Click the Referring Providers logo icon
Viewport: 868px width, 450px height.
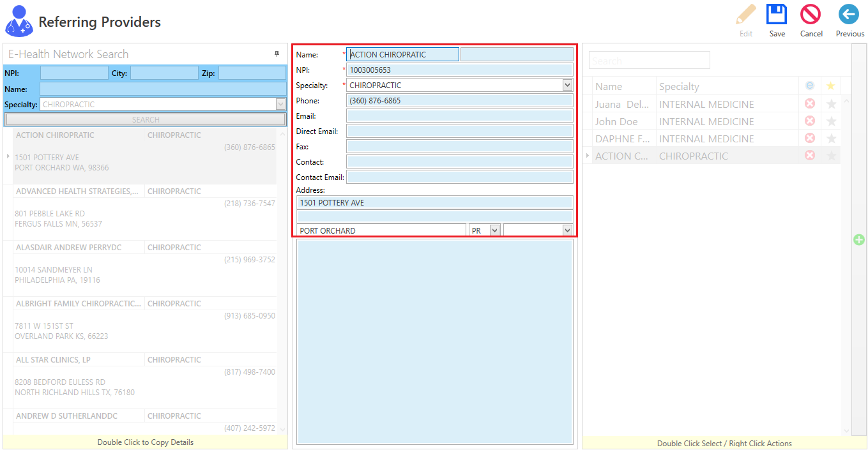coord(19,20)
